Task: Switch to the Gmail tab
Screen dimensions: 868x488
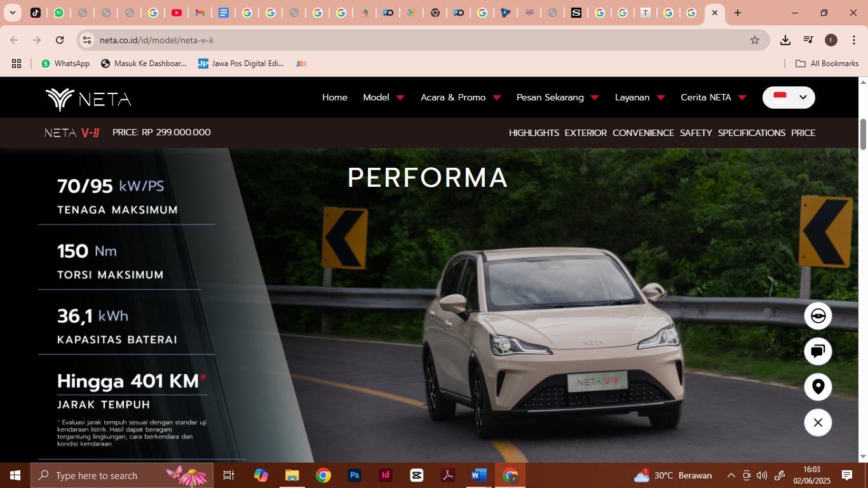Action: [x=200, y=13]
